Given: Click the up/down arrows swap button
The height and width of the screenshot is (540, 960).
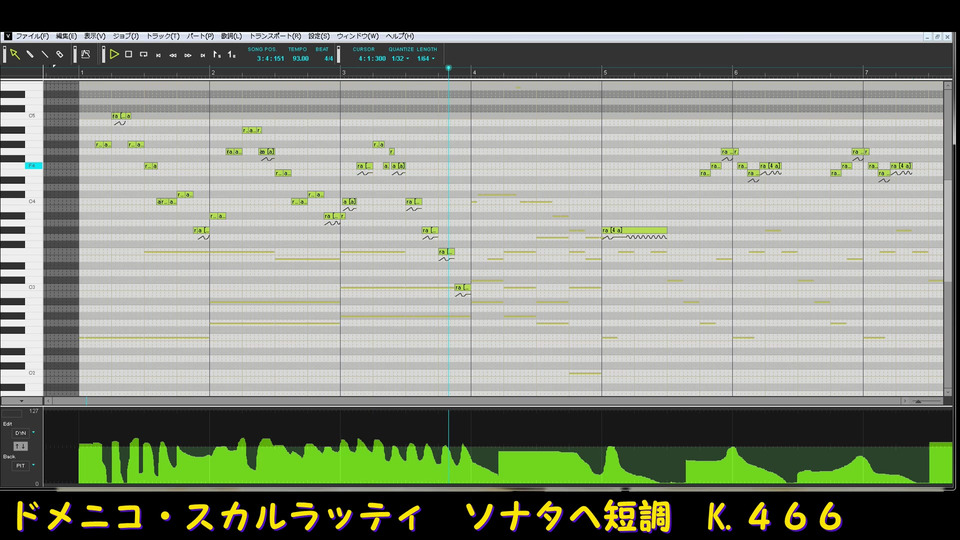Looking at the screenshot, I should click(20, 446).
